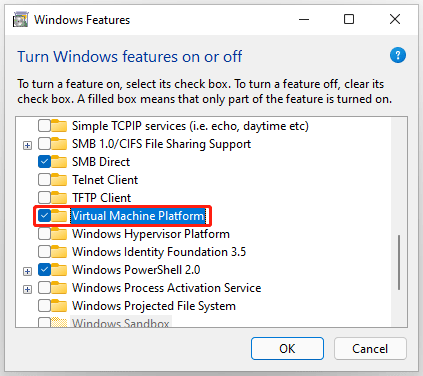Check the SMB 1.0/CIFS File Sharing Support box
Viewport: 423px width, 376px height.
point(44,144)
